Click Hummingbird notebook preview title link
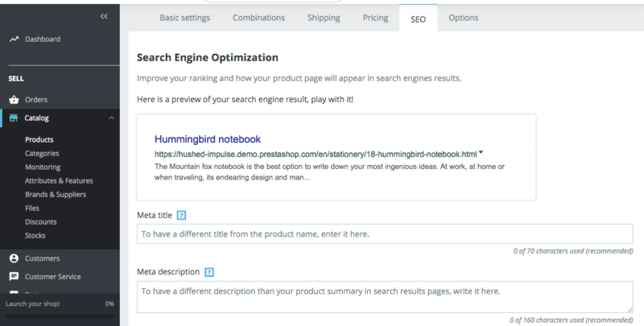Image resolution: width=644 pixels, height=326 pixels. click(208, 139)
